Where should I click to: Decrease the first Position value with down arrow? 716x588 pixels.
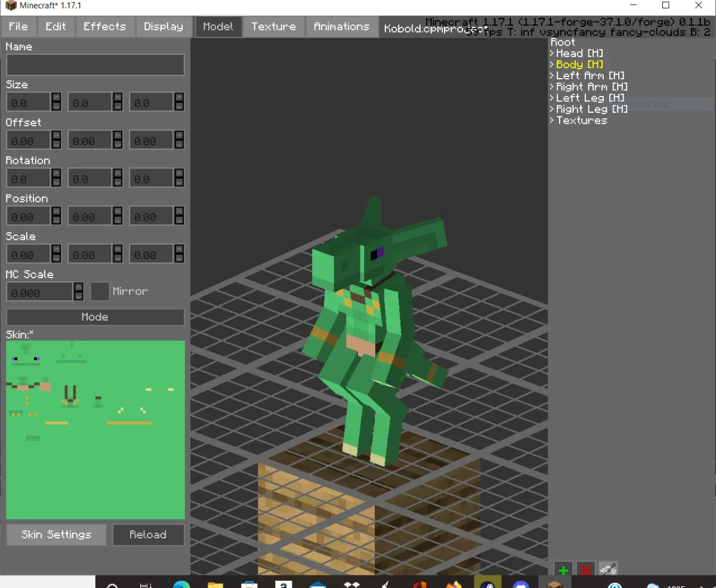pos(56,220)
